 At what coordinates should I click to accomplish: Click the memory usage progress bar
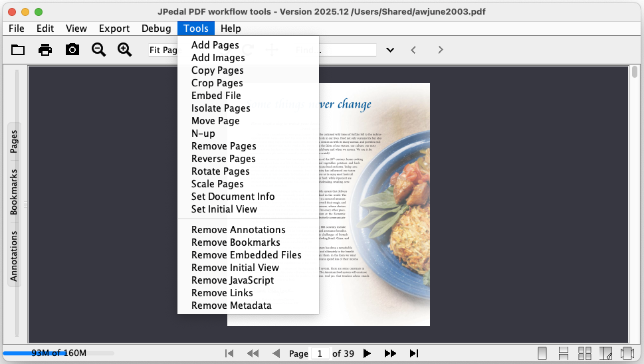58,353
